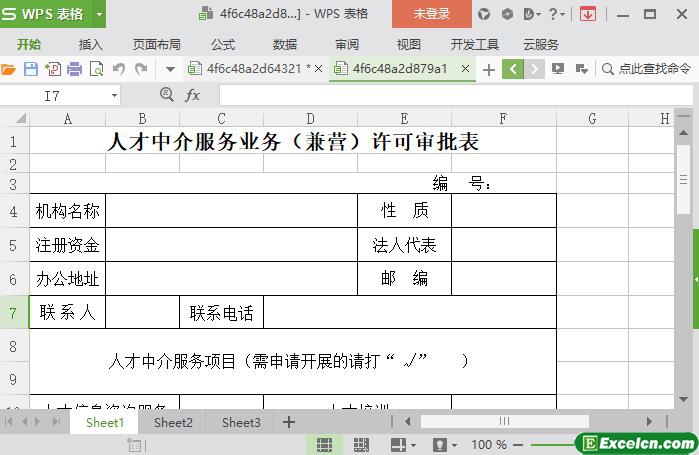
Task: Open the 云服务 ribbon tab
Action: coord(541,45)
